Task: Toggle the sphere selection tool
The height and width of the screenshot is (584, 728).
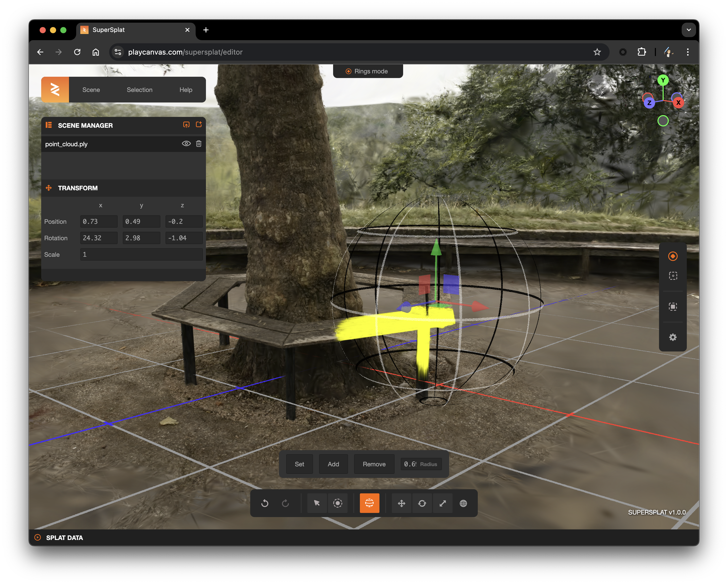Action: click(x=369, y=503)
